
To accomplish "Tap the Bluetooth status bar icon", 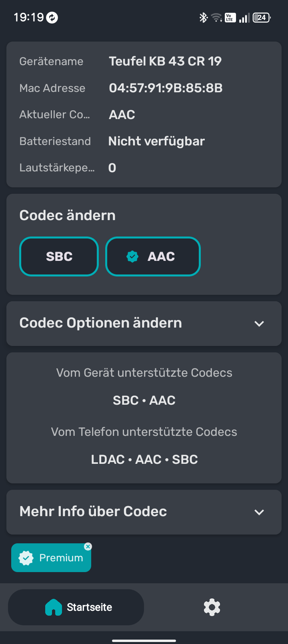I will click(204, 18).
